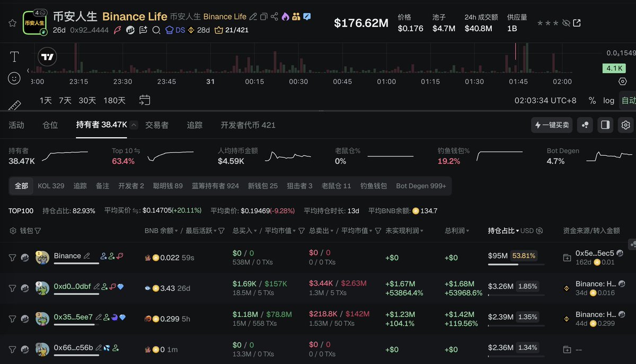Filter holders by 新钱包 25
Screen dimensions: 636x364
point(263,186)
